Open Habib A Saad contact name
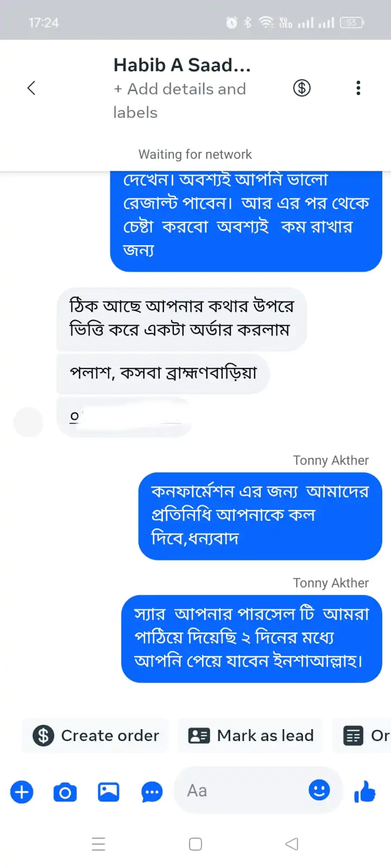The image size is (391, 868). point(182,65)
